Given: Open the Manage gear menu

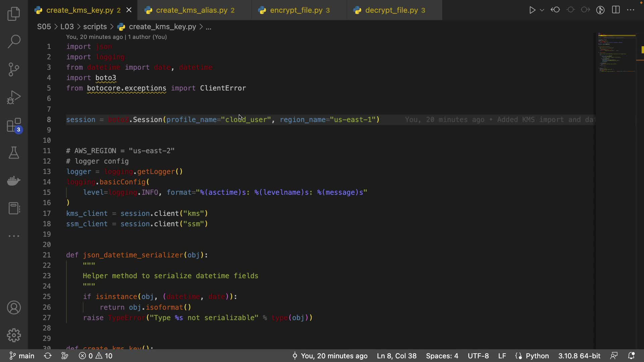Looking at the screenshot, I should [14, 335].
